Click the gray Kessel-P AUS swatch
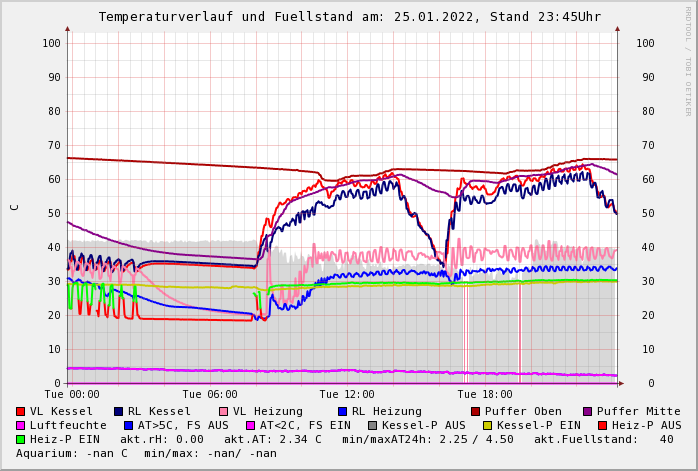Viewport: 698px width, 471px height. tap(372, 425)
